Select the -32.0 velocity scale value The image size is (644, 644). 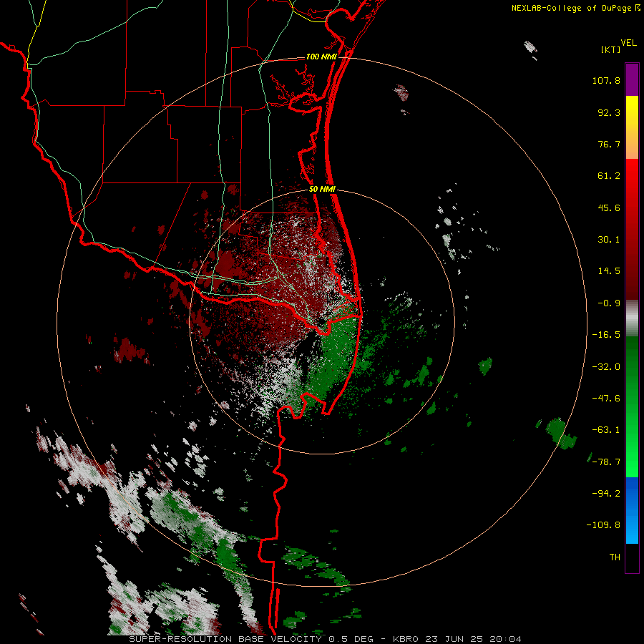pyautogui.click(x=606, y=367)
